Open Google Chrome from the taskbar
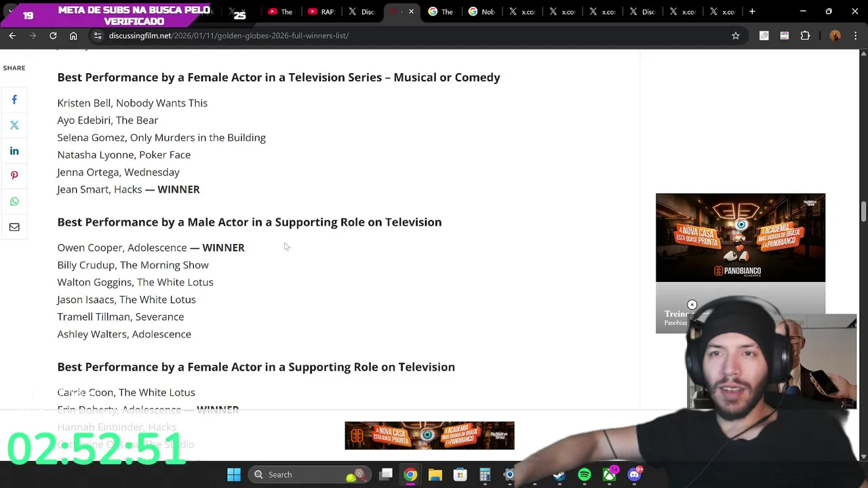868x488 pixels. pos(410,474)
